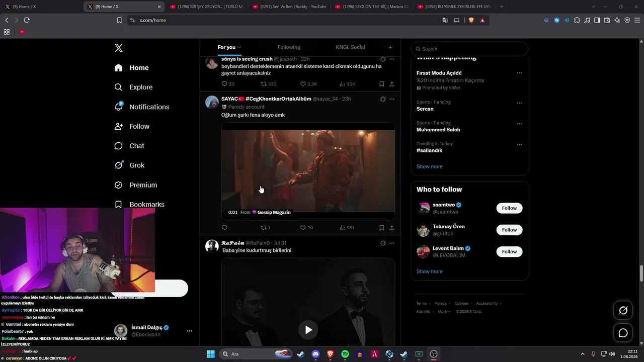The height and width of the screenshot is (362, 644).
Task: Open Spotify from the Windows taskbar
Action: (x=345, y=354)
